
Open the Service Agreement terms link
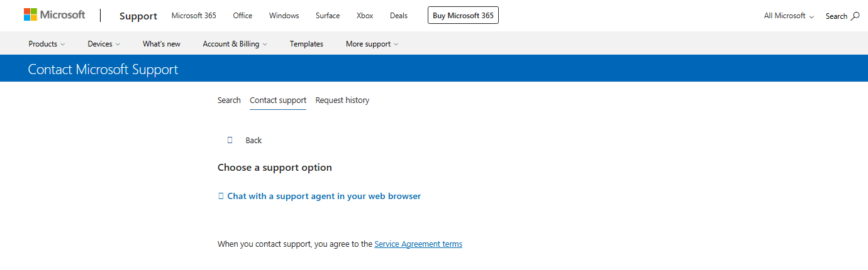(418, 244)
